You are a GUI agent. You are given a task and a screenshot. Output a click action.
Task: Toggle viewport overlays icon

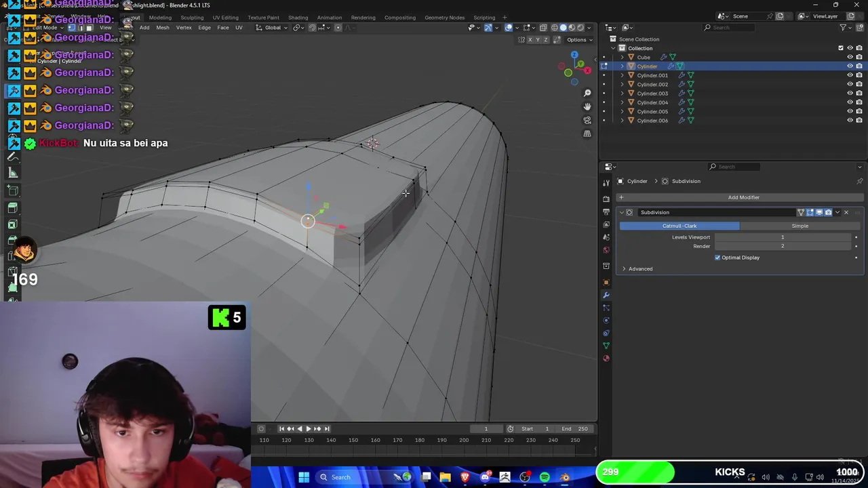tap(509, 28)
